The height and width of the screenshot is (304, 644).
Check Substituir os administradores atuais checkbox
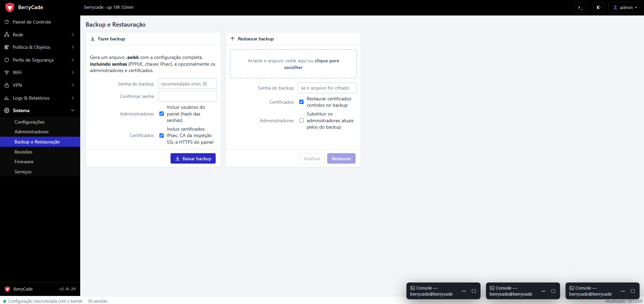point(302,121)
